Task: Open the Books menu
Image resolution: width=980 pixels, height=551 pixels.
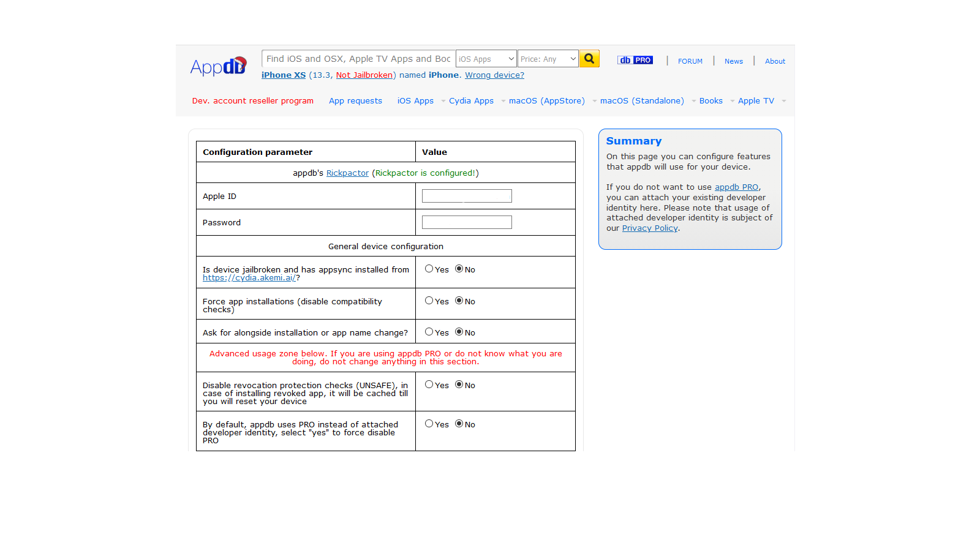Action: pyautogui.click(x=711, y=101)
